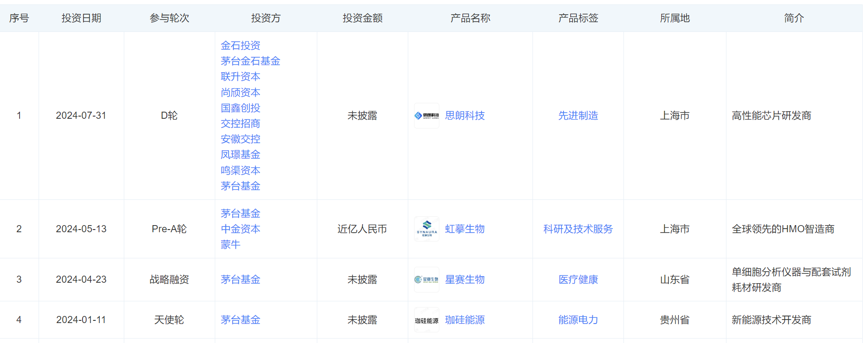Viewport: 868px width, 343px height.
Task: Click the 单细胞分析仪器与配套试剂耗材研发商 description
Action: (x=791, y=280)
